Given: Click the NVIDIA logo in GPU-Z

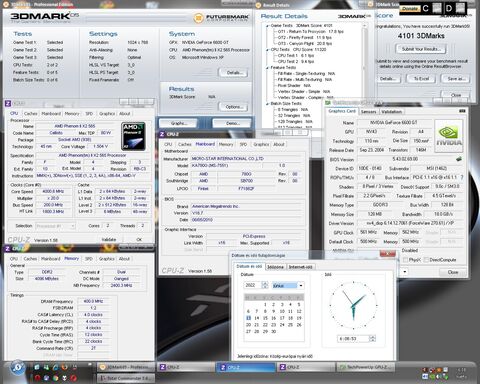Looking at the screenshot, I should 449,136.
